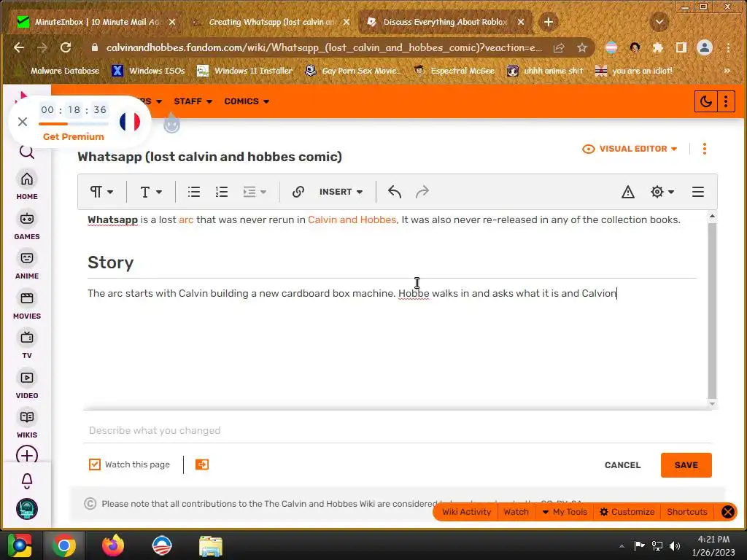Toggle Watch this page checkbox
The width and height of the screenshot is (747, 560).
click(95, 464)
